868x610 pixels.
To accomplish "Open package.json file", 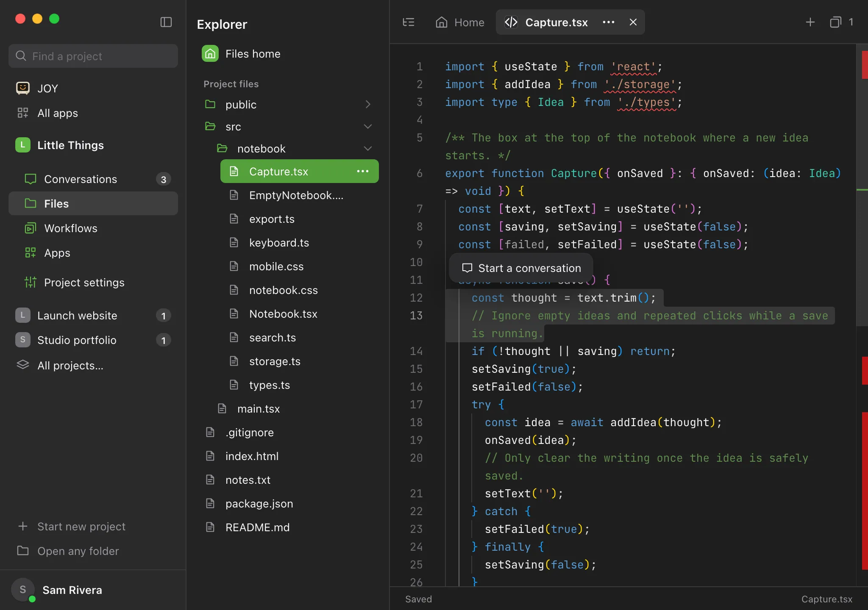I will (x=288, y=503).
